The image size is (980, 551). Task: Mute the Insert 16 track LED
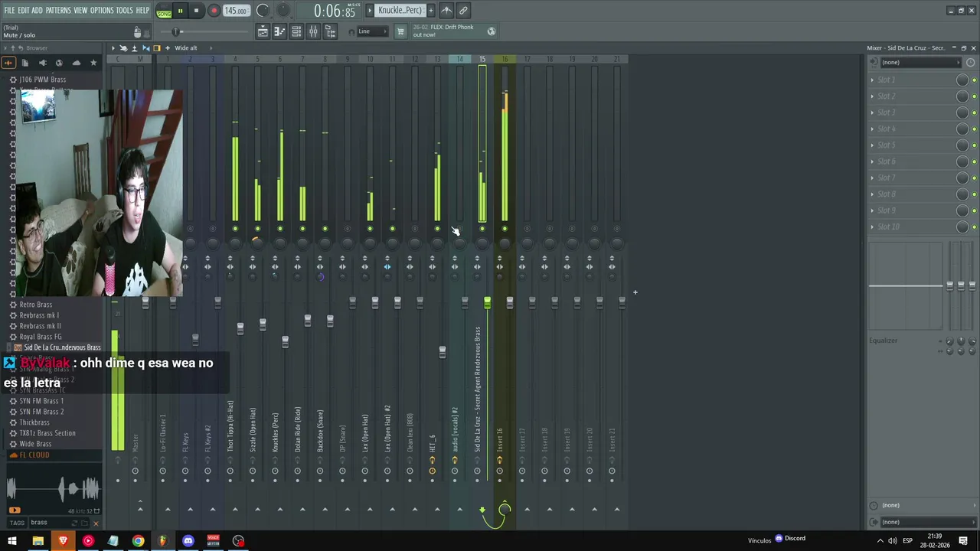pyautogui.click(x=505, y=229)
